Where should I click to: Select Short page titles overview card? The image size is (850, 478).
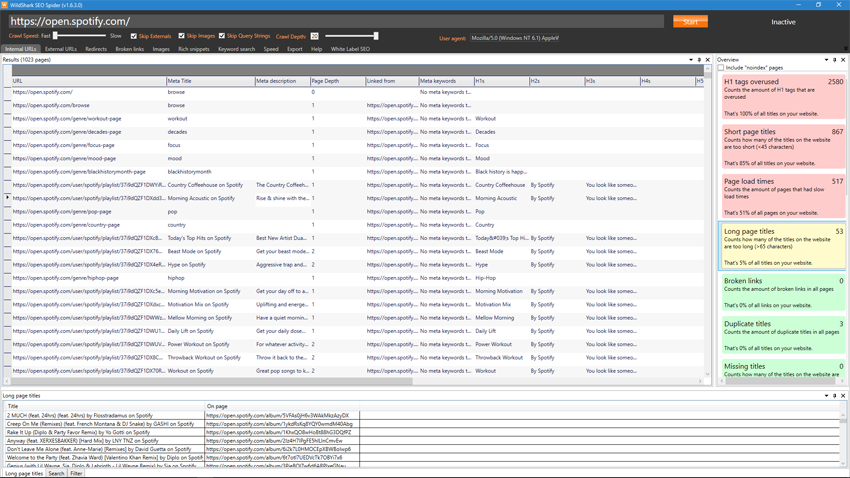point(783,147)
